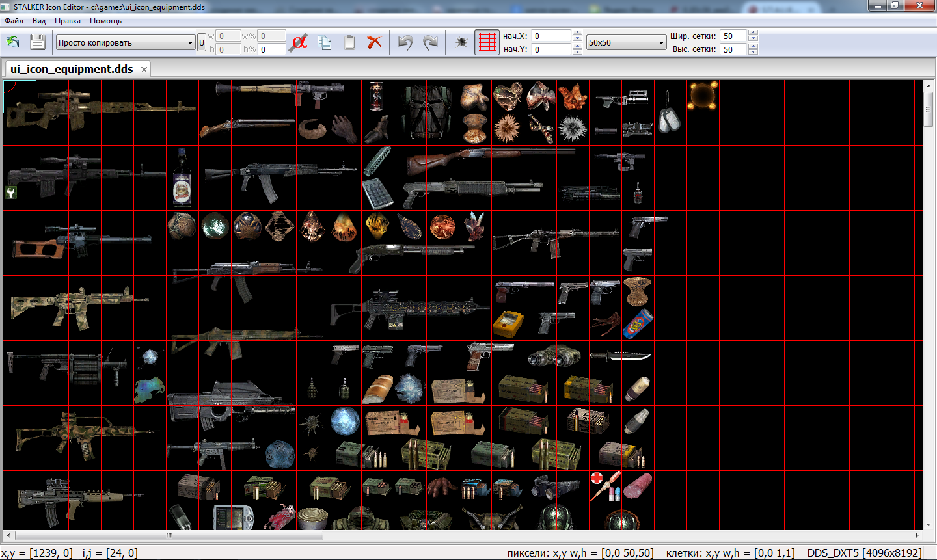Viewport: 937px width, 560px height.
Task: Close the ui_icon_equipment.dds tab
Action: (x=144, y=70)
